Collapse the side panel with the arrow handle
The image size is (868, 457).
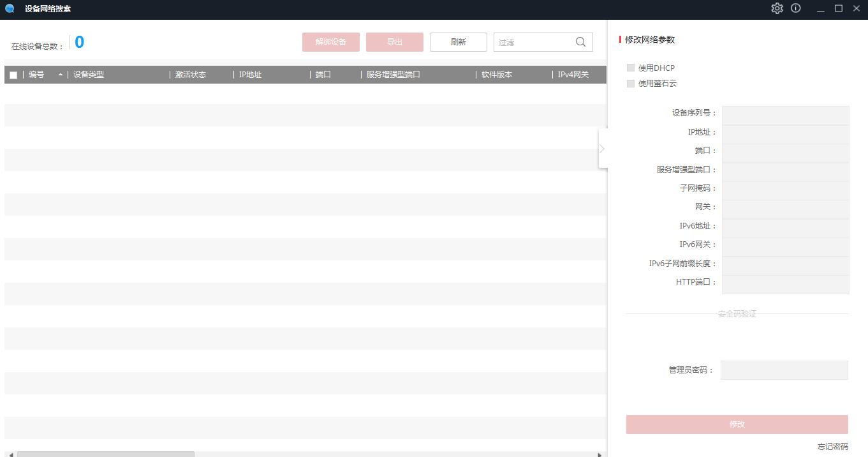pyautogui.click(x=602, y=148)
